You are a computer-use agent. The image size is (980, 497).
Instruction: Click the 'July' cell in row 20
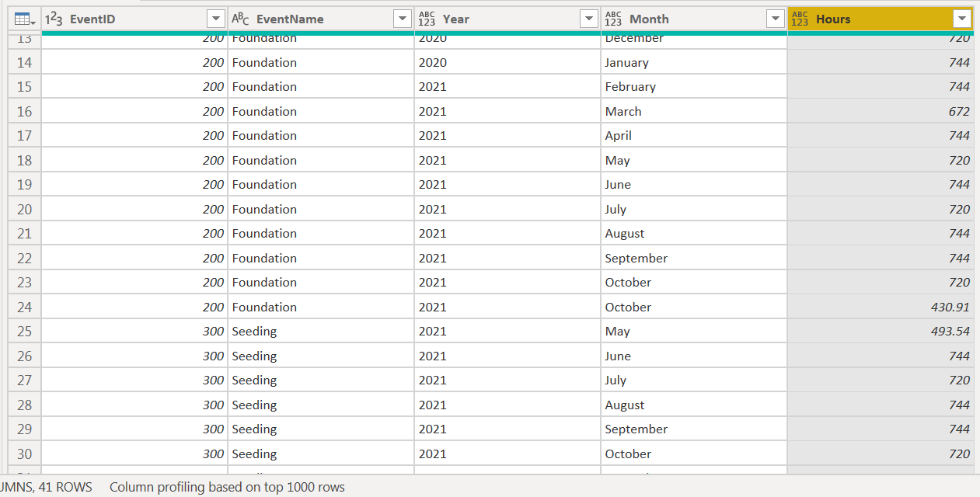pyautogui.click(x=694, y=209)
